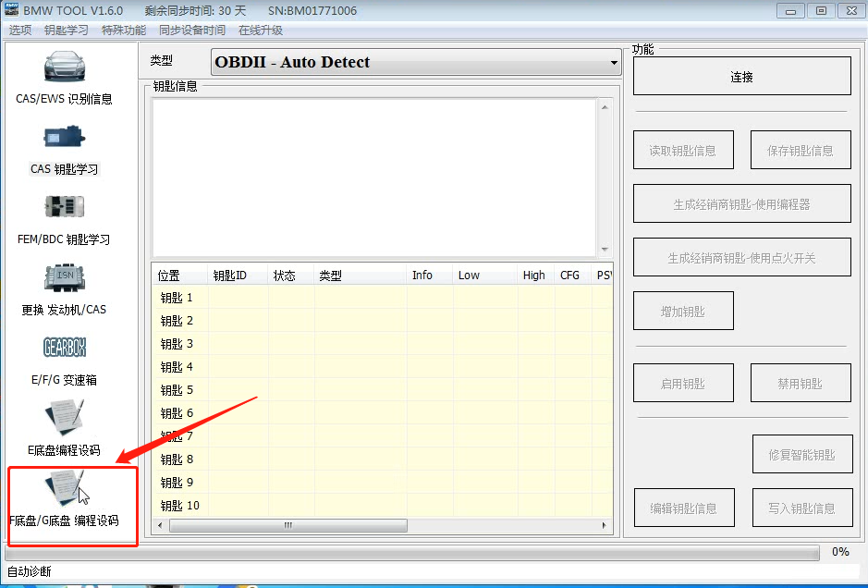Click the High column header

(536, 276)
